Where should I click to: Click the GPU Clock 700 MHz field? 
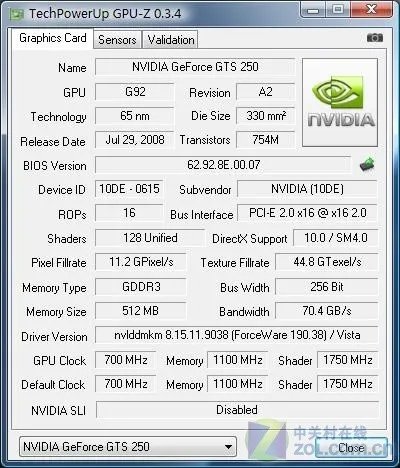tap(126, 360)
